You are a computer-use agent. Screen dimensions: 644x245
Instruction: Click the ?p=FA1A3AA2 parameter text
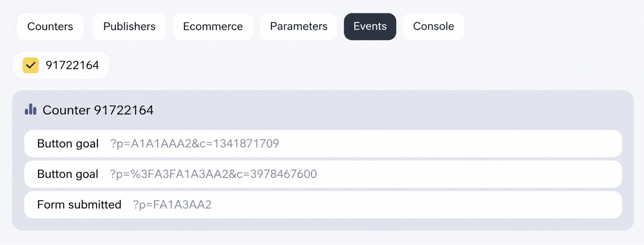pyautogui.click(x=172, y=204)
